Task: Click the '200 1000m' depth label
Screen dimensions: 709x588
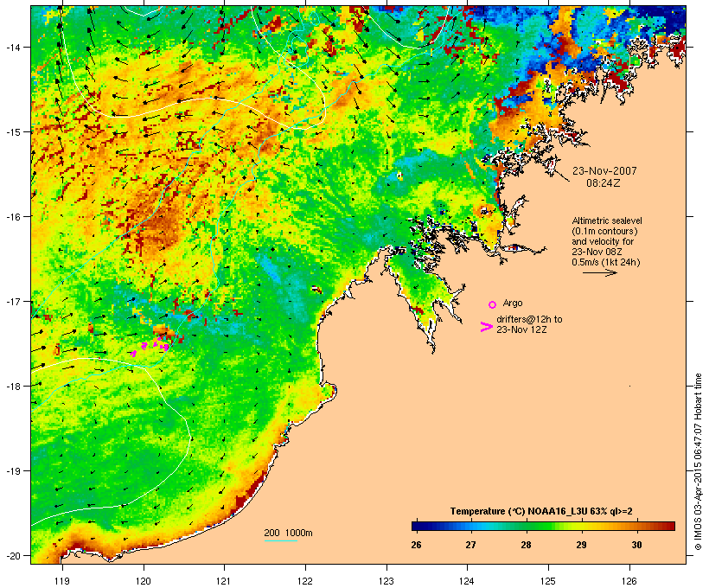Action: [x=288, y=533]
